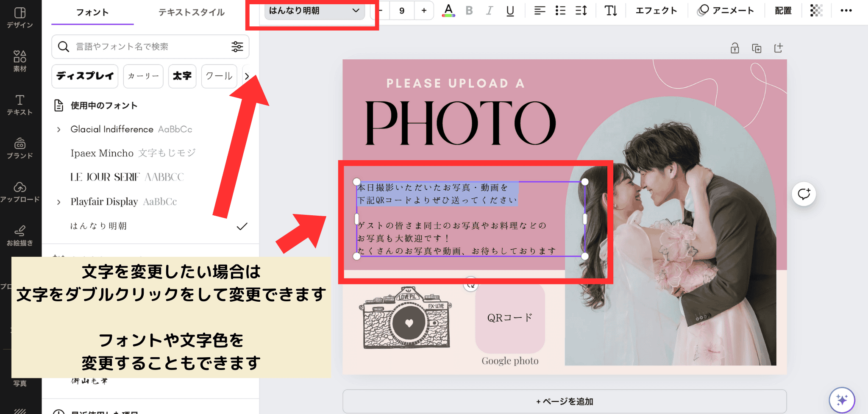Click the ブランド brand sidebar icon
868x414 pixels.
(20, 148)
